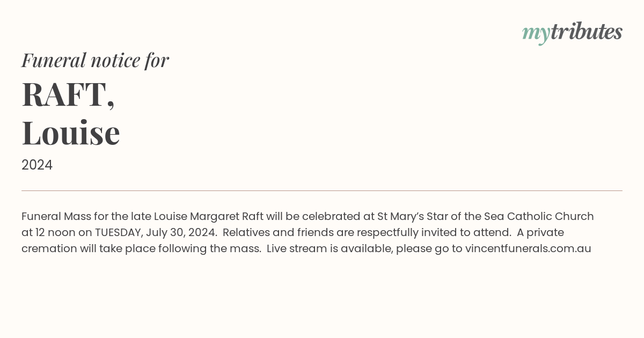Click the gray "tributes" part of the logo
The image size is (644, 338).
coord(587,32)
